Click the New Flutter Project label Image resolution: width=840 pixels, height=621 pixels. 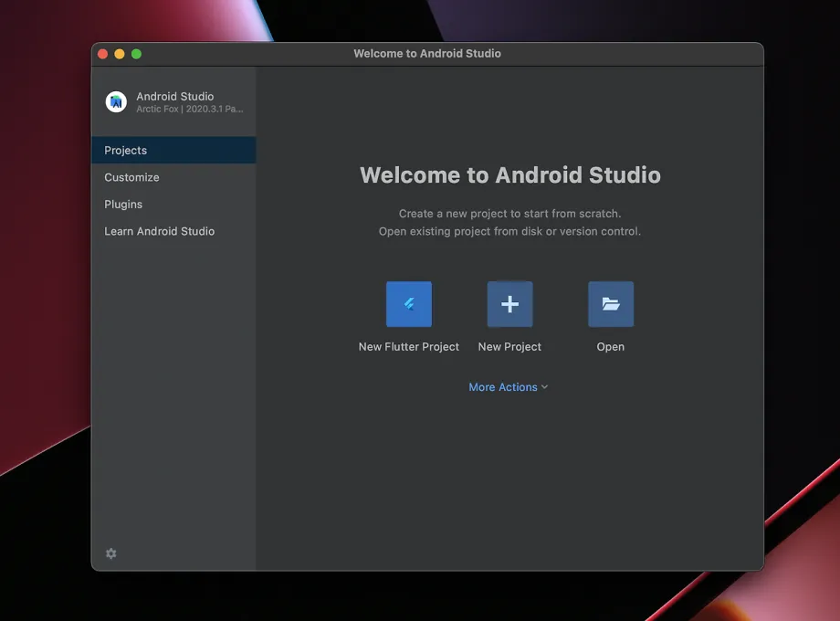(409, 347)
